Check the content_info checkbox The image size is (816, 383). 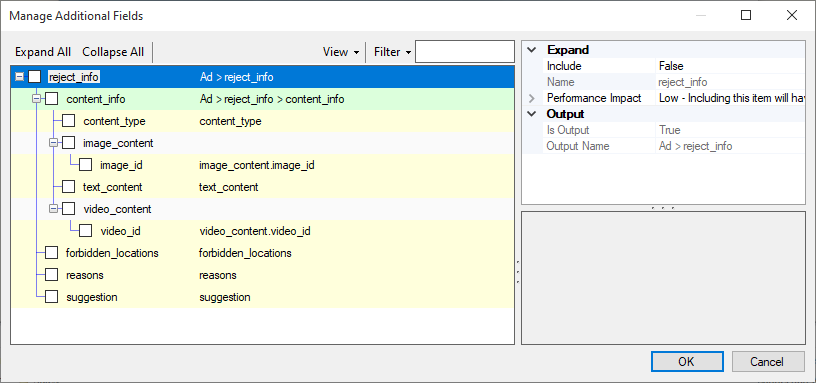pyautogui.click(x=52, y=99)
